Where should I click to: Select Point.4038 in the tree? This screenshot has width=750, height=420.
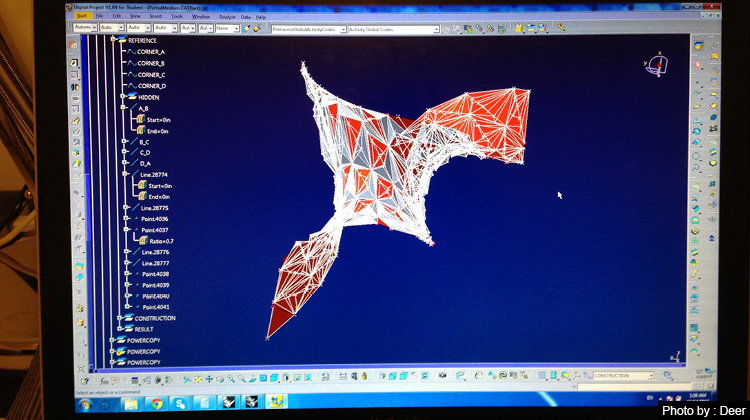[x=156, y=274]
